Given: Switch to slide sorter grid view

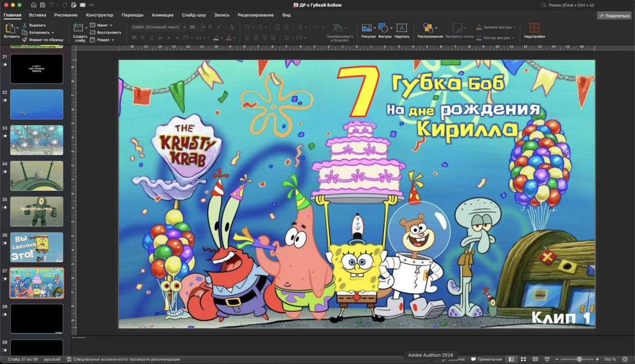Looking at the screenshot, I should click(523, 359).
